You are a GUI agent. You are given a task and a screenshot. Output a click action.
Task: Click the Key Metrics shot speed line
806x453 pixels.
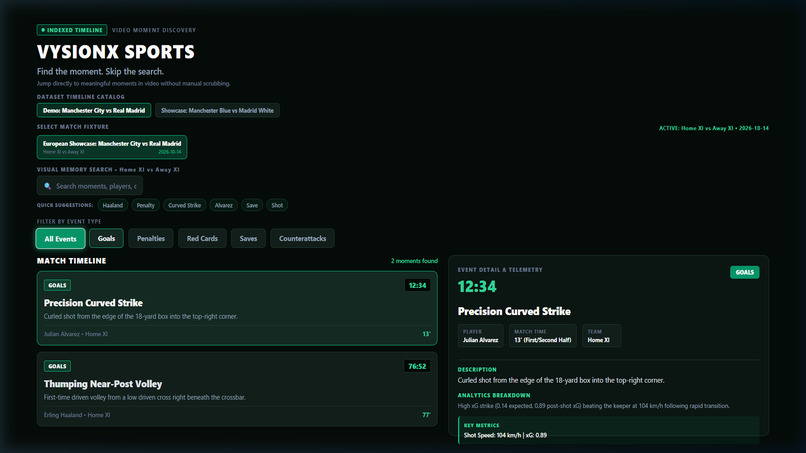coord(505,435)
